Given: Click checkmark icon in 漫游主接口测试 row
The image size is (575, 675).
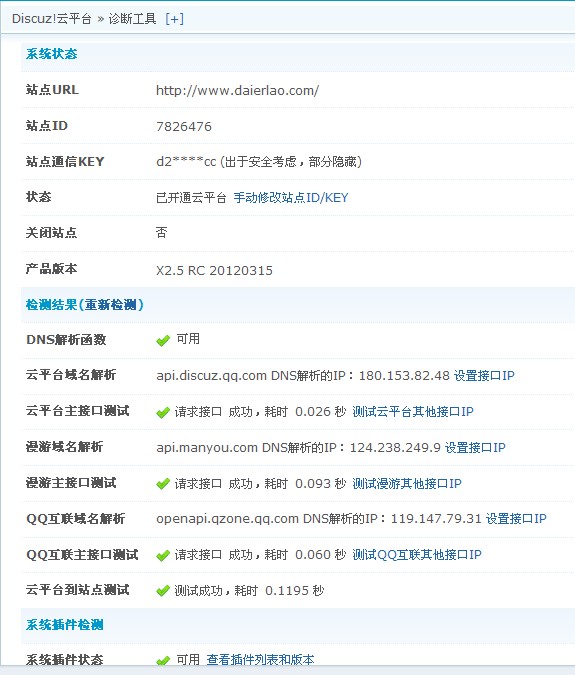Looking at the screenshot, I should [163, 484].
